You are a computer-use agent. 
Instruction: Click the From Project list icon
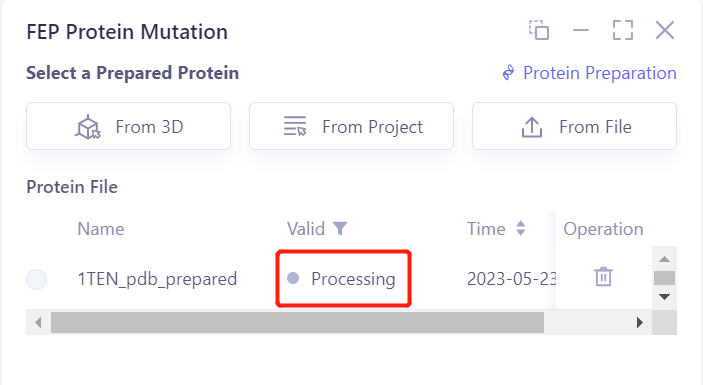(295, 126)
